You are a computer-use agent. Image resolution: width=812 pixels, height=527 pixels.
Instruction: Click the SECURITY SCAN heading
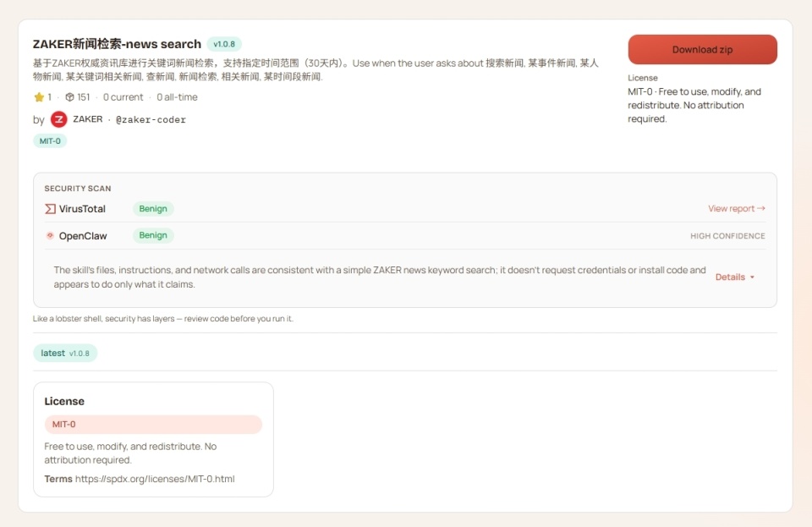point(78,189)
